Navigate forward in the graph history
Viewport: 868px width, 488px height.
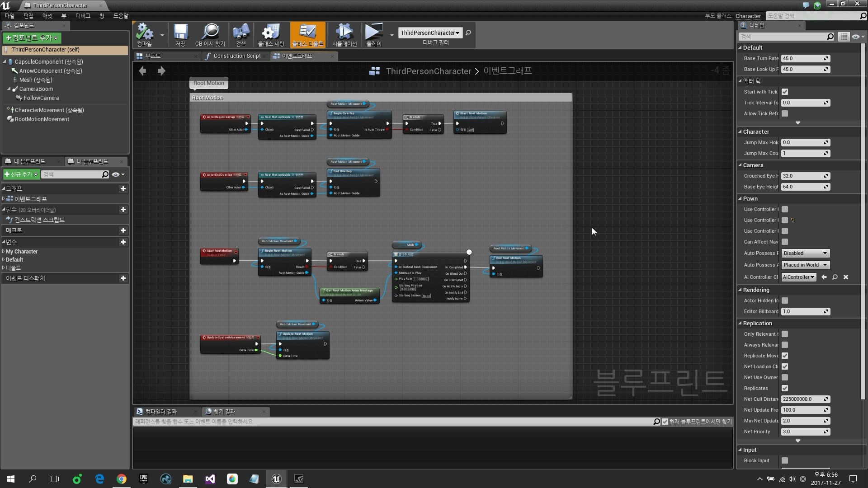pyautogui.click(x=161, y=71)
